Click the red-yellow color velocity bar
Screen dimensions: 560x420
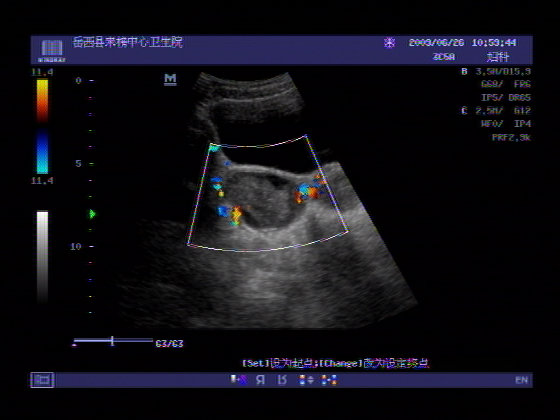[42, 101]
